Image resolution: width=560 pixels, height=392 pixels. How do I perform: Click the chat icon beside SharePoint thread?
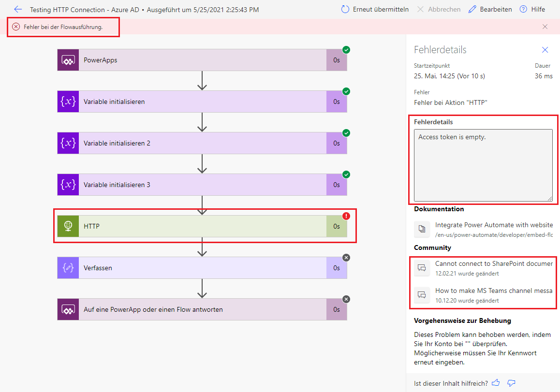click(422, 267)
